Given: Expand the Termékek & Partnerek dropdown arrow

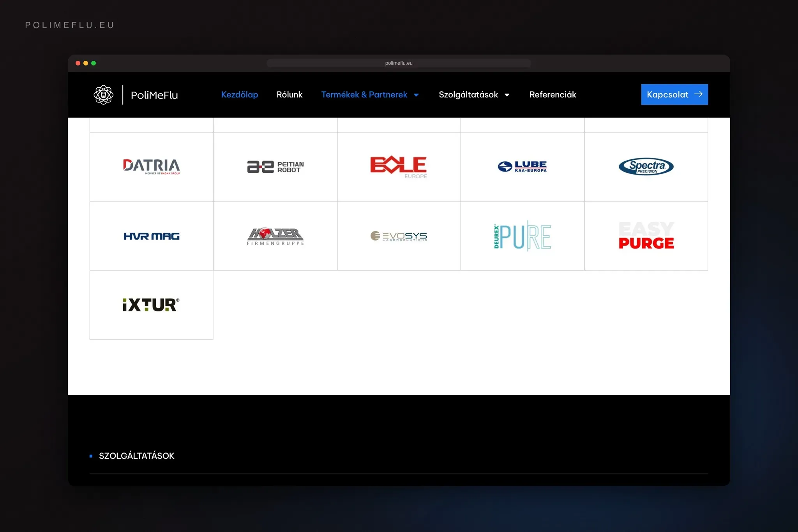Looking at the screenshot, I should pyautogui.click(x=416, y=95).
